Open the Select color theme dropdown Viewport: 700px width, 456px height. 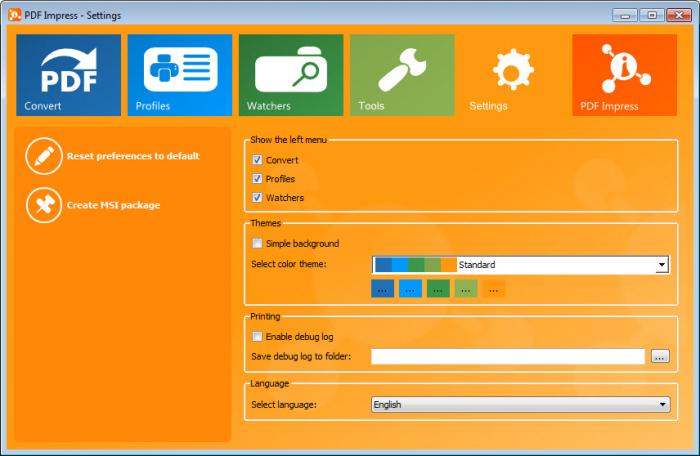[521, 265]
